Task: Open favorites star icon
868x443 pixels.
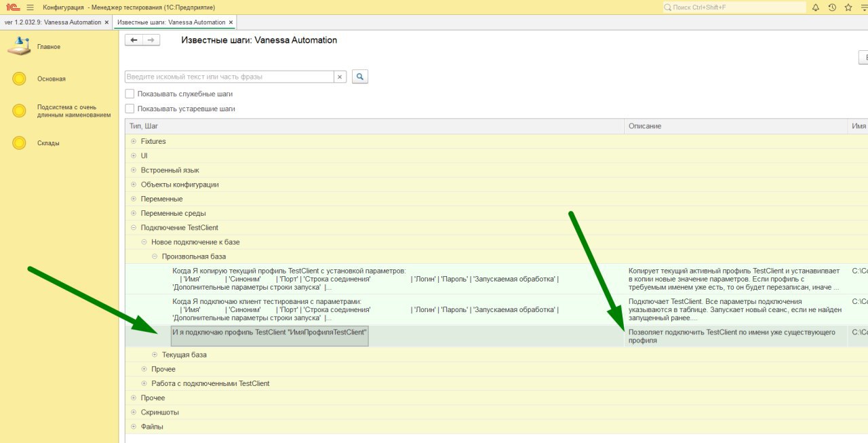Action: [x=848, y=7]
